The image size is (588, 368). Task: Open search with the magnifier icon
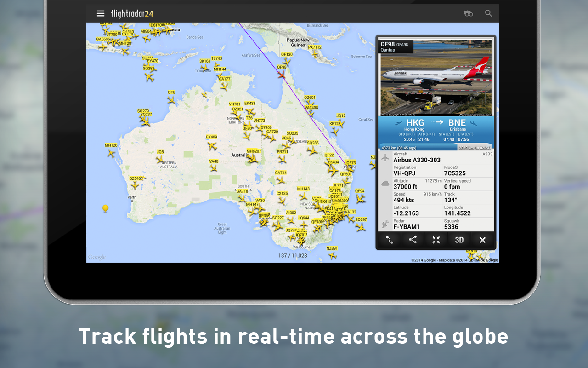tap(488, 13)
